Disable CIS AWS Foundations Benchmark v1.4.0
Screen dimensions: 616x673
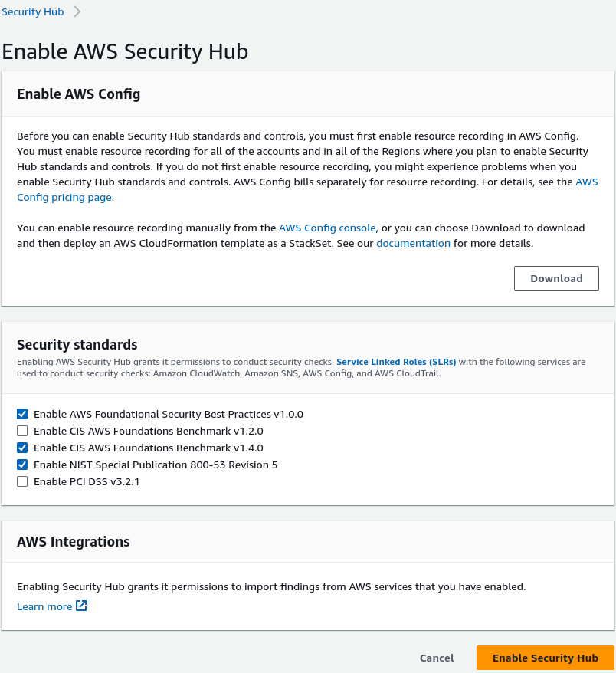click(x=22, y=448)
